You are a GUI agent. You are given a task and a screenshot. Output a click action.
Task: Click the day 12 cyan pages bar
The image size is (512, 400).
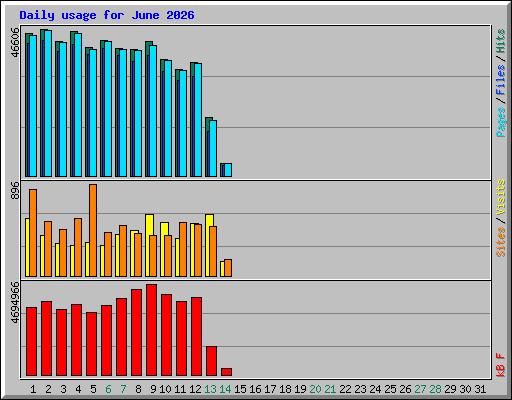(x=198, y=120)
